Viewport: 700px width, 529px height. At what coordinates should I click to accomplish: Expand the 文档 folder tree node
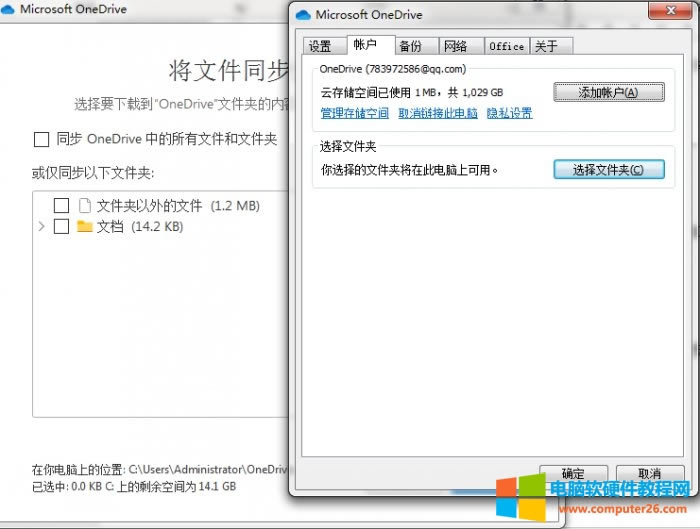(41, 227)
